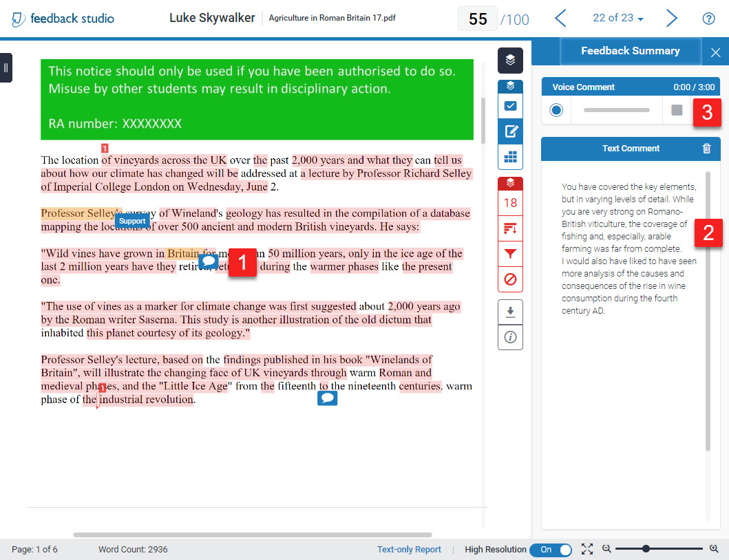Select the Feedback Summary edit icon
Viewport: 729px width, 560px height.
[510, 131]
